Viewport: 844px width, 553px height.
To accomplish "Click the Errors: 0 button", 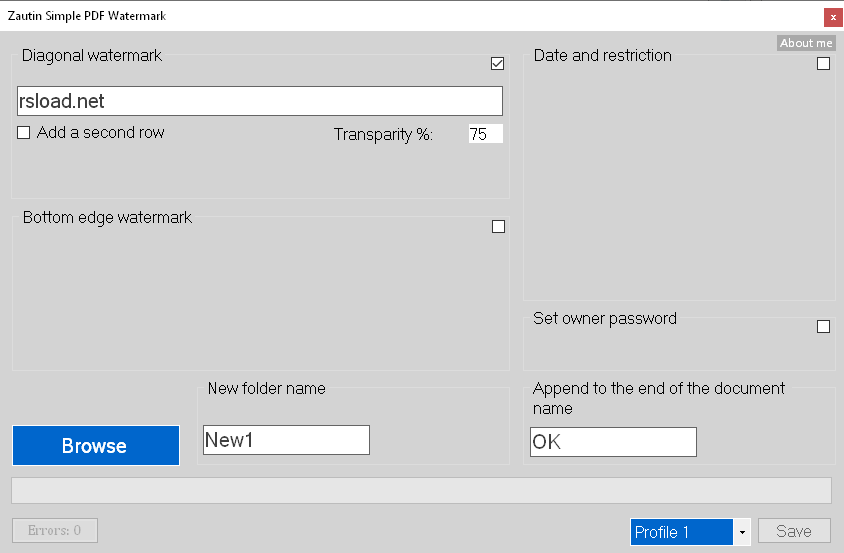I will click(55, 530).
